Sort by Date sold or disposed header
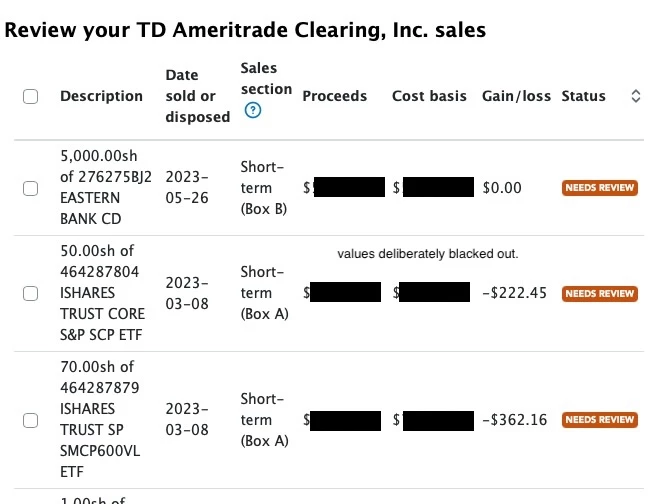Image resolution: width=657 pixels, height=504 pixels. pyautogui.click(x=197, y=96)
